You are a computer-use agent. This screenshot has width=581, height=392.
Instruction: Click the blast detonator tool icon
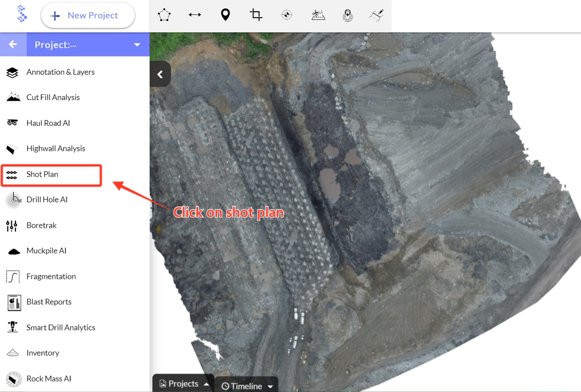coord(376,15)
